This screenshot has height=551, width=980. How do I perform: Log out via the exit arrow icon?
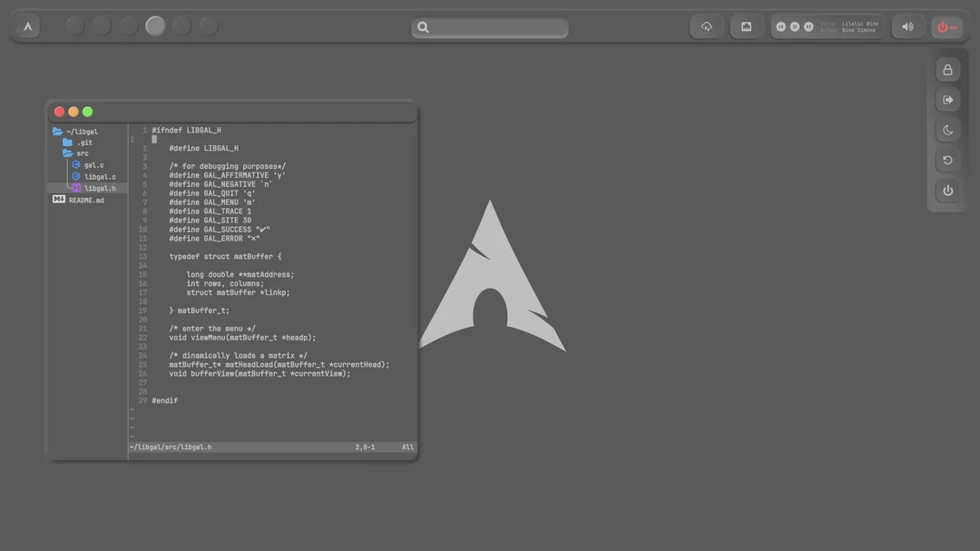pyautogui.click(x=947, y=100)
